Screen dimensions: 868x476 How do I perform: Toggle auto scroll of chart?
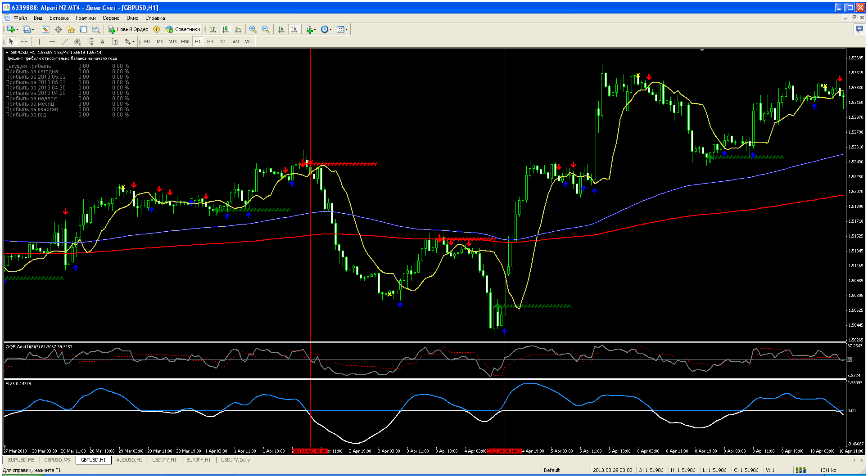click(281, 29)
